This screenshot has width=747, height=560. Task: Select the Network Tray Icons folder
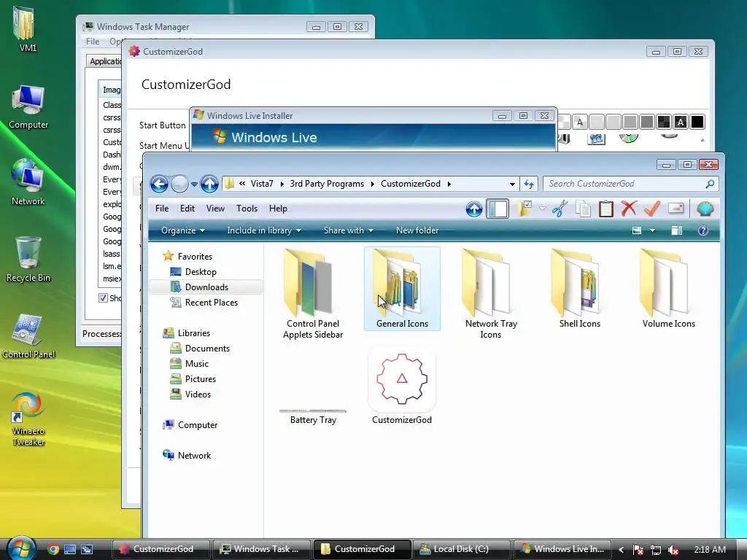tap(491, 293)
